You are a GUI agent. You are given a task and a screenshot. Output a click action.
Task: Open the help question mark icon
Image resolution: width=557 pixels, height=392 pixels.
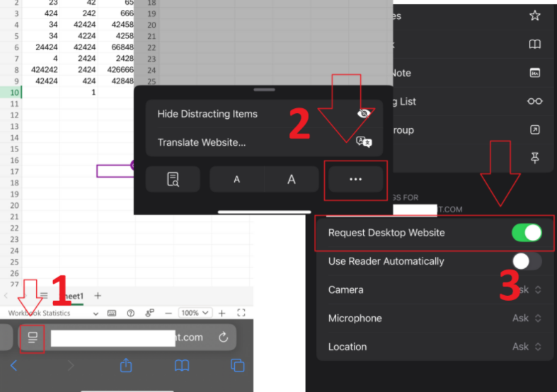[x=131, y=313]
